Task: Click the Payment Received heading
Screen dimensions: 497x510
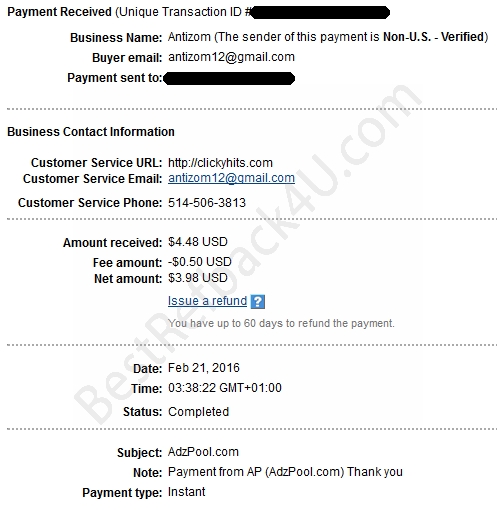Action: pyautogui.click(x=59, y=12)
